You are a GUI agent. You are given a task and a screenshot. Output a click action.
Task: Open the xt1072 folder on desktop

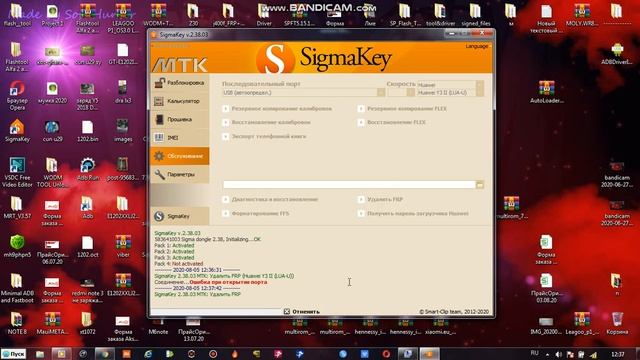87,323
